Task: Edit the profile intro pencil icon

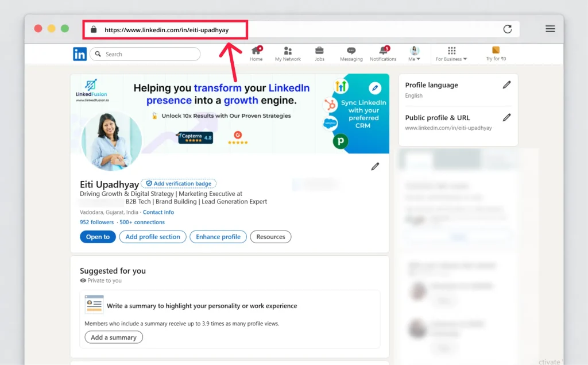Action: 375,166
